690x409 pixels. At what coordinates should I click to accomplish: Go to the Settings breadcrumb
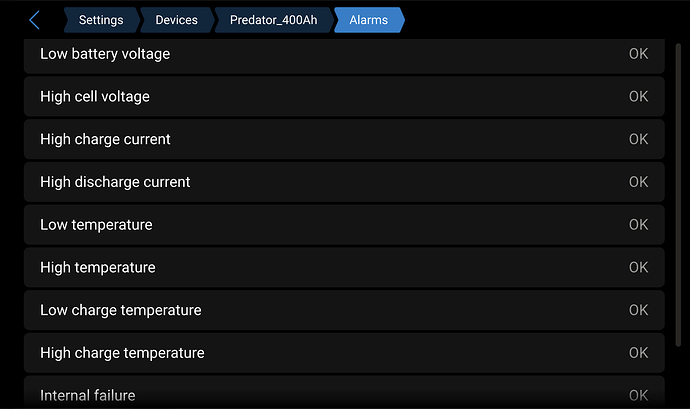click(x=100, y=20)
